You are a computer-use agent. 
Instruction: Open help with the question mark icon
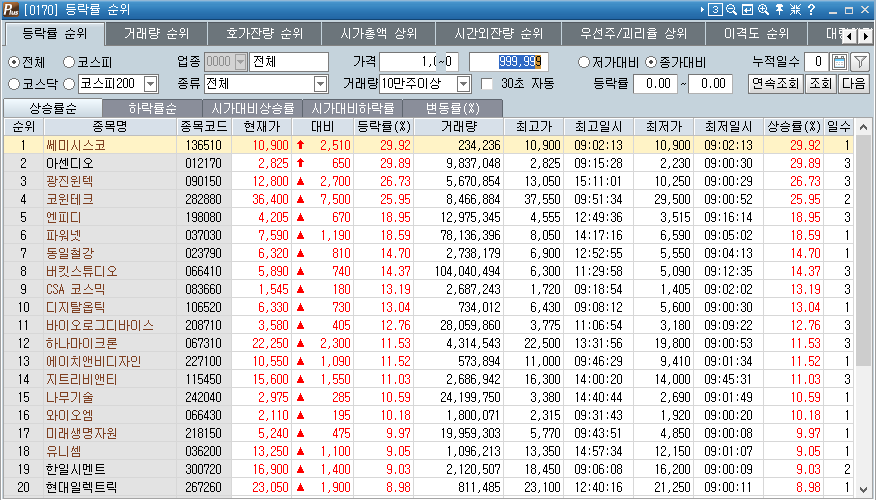click(812, 9)
